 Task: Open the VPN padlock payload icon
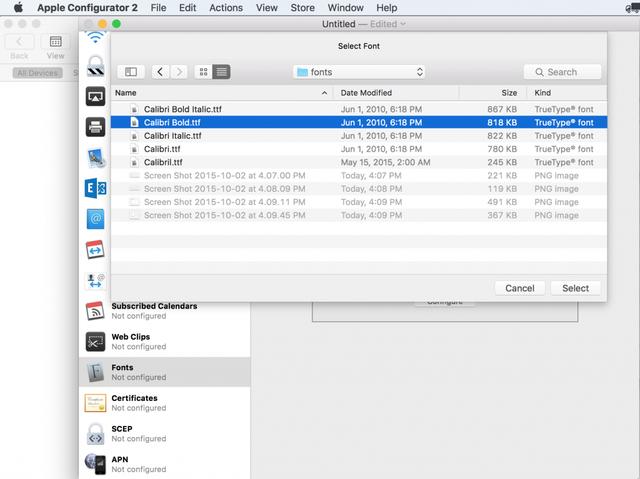pos(95,66)
